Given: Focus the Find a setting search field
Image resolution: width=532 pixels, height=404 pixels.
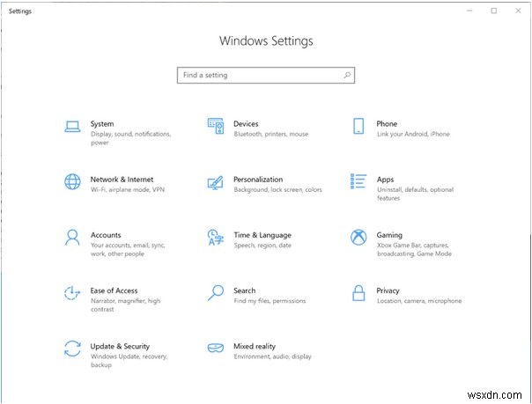Looking at the screenshot, I should click(x=266, y=75).
